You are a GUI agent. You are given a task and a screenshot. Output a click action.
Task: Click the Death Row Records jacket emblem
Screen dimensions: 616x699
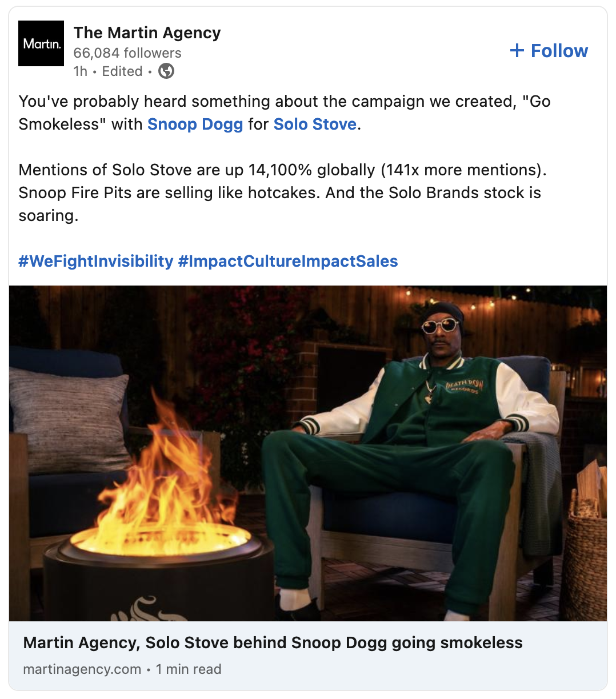(464, 387)
